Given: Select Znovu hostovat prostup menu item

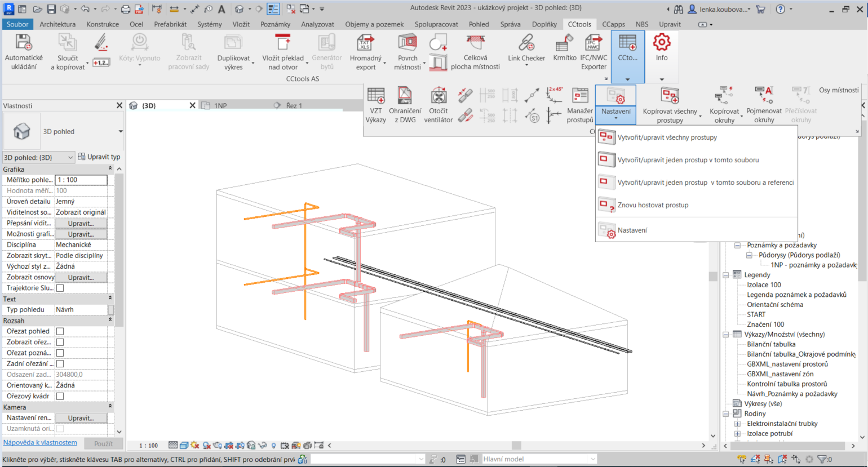Looking at the screenshot, I should (x=653, y=205).
